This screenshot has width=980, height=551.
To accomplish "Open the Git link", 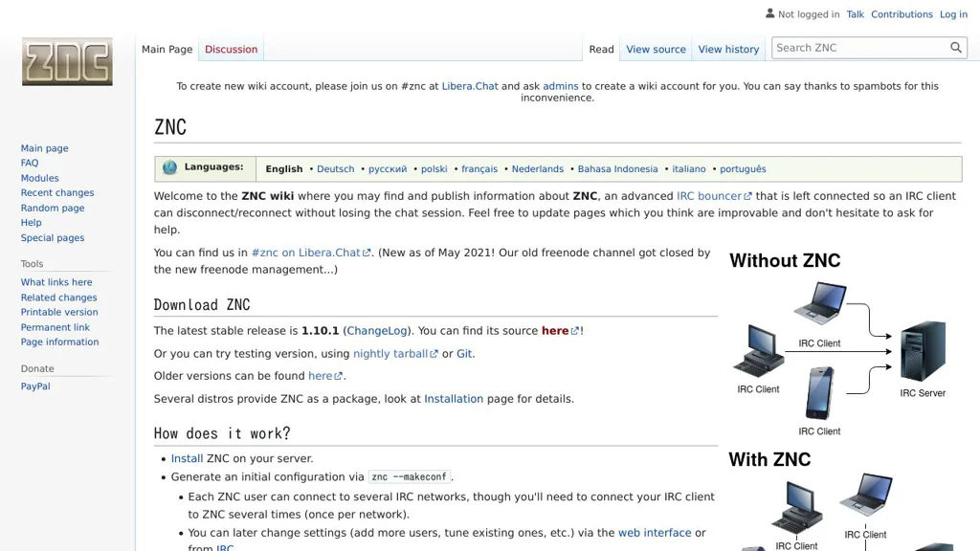I will (x=464, y=354).
